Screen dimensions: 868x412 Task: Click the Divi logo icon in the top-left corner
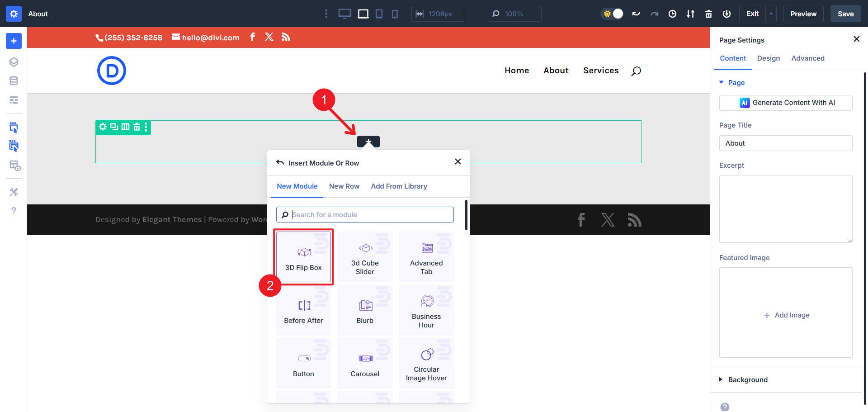click(13, 14)
